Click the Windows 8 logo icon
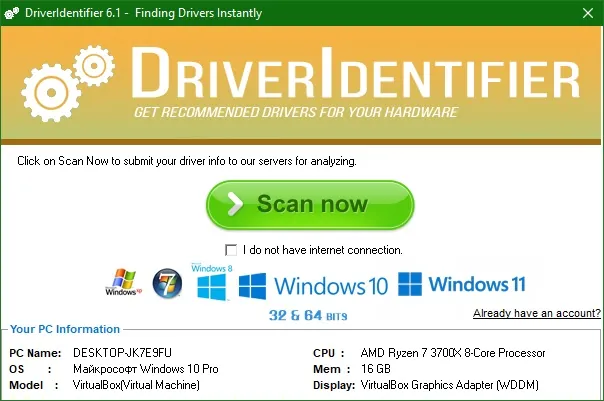Viewport: 604px width, 401px height. (x=211, y=282)
